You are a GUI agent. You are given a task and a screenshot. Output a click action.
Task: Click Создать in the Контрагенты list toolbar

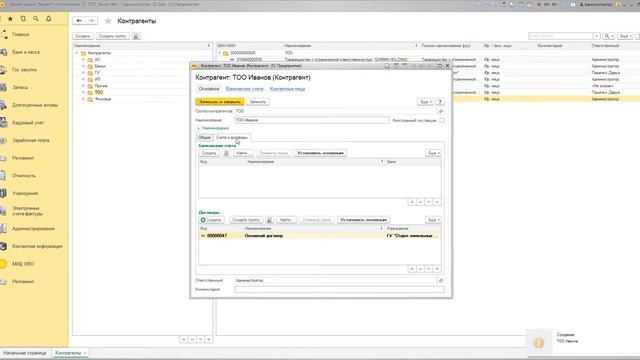point(83,36)
